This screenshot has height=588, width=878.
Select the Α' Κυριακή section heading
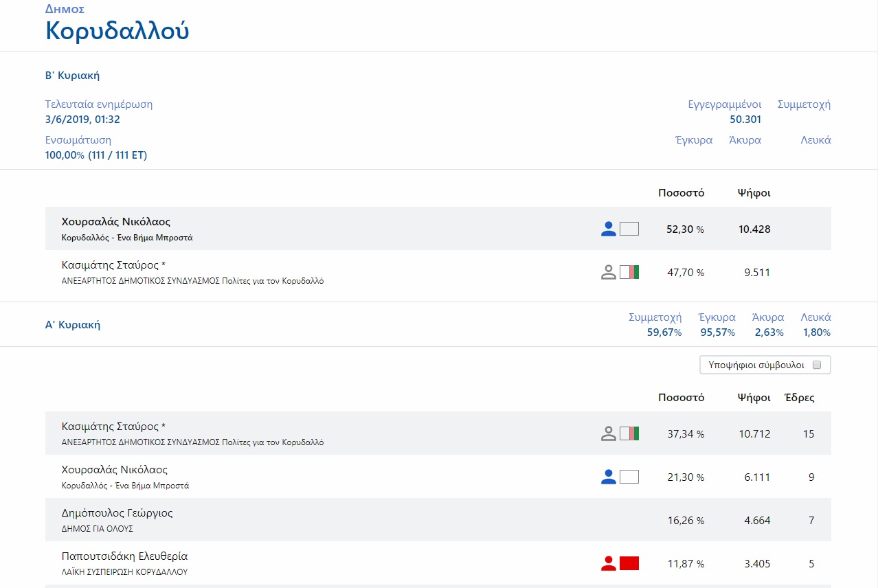tap(73, 325)
